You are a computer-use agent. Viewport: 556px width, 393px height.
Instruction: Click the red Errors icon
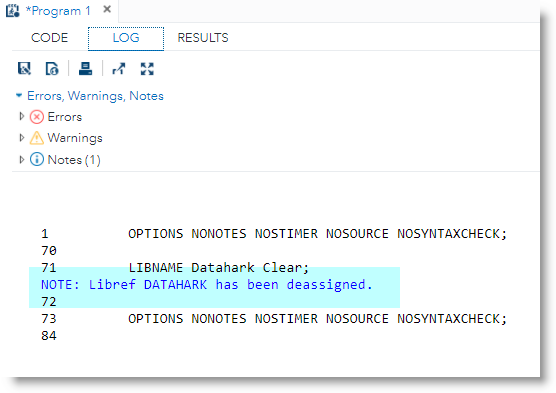(37, 117)
